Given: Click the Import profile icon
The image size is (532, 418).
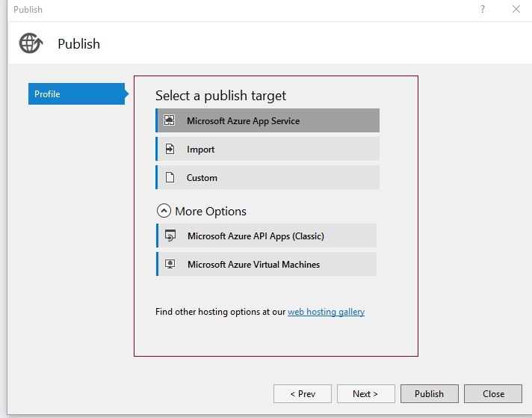Looking at the screenshot, I should click(x=170, y=149).
